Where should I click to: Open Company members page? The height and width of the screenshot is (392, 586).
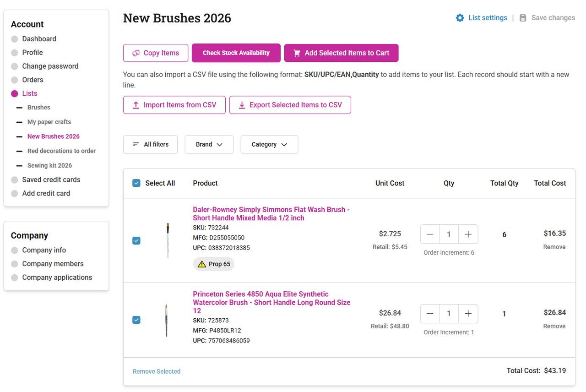[53, 264]
